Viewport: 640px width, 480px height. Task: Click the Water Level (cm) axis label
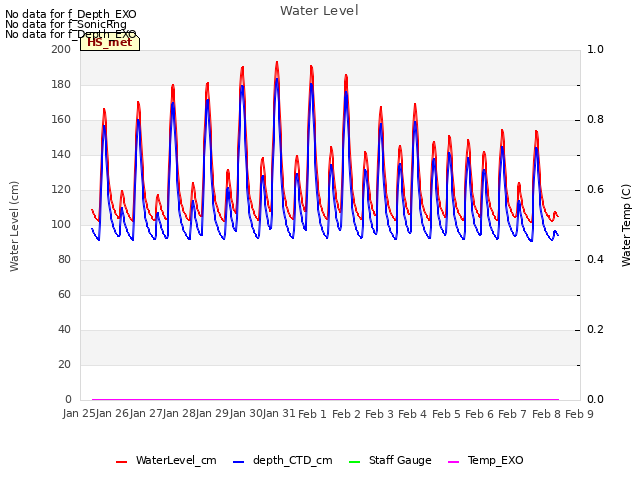[x=14, y=226]
